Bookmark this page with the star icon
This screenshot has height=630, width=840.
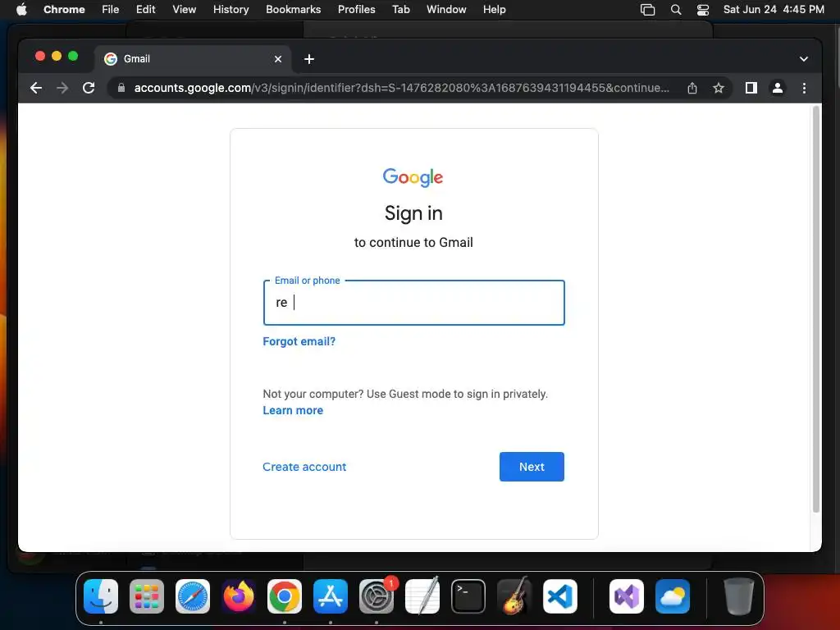tap(719, 88)
